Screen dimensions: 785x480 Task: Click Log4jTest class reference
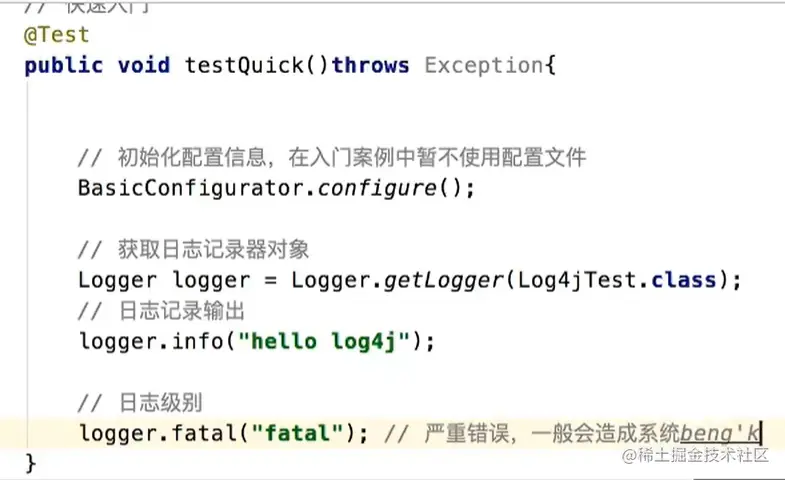click(x=577, y=280)
